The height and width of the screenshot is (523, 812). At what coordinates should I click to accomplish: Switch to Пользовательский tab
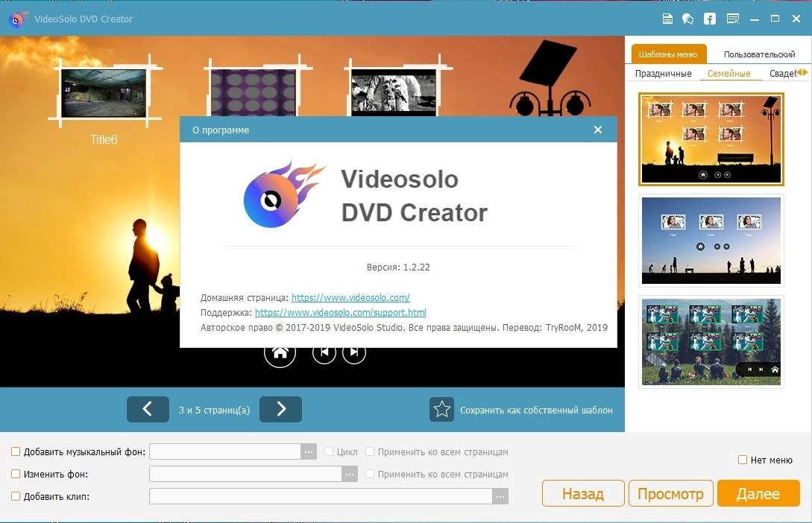[759, 54]
